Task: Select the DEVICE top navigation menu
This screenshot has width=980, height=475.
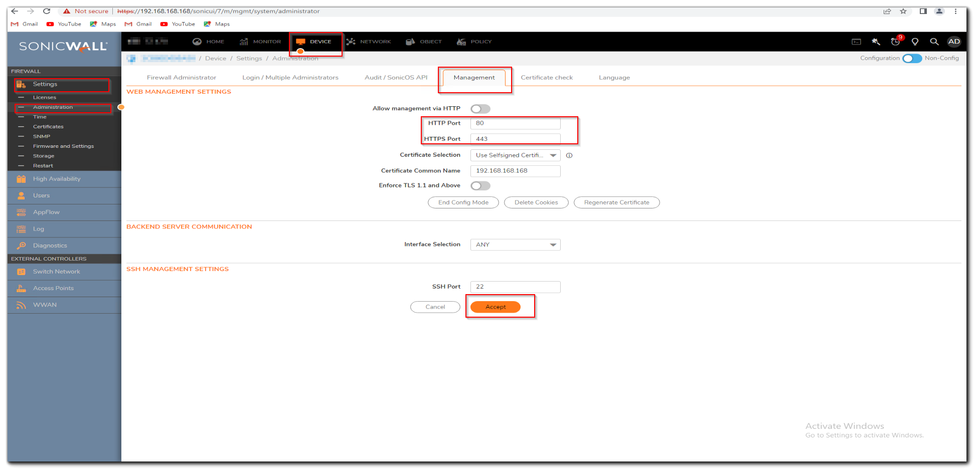Action: pyautogui.click(x=314, y=42)
